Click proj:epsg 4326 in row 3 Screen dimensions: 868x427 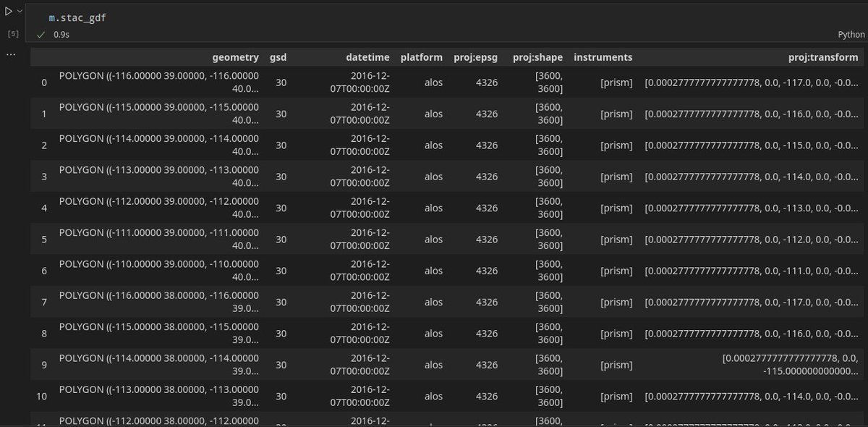487,177
